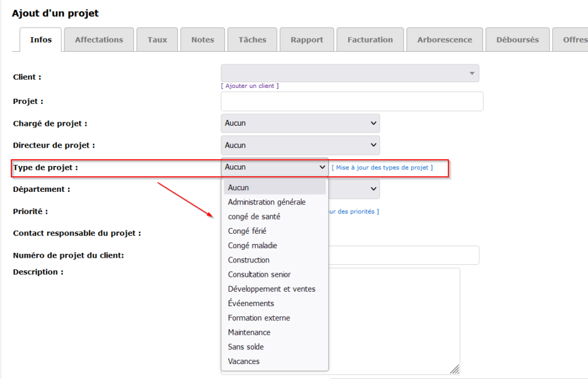
Task: Select 'Administration générale' from the list
Action: point(266,202)
